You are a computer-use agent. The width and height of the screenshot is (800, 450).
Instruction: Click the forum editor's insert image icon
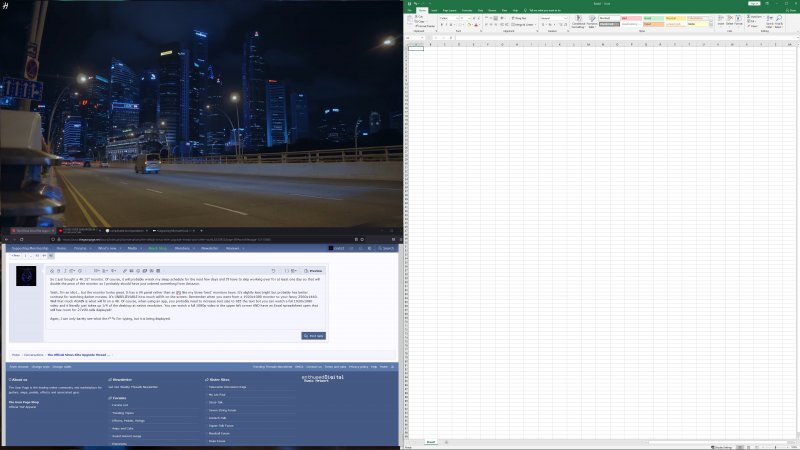pyautogui.click(x=131, y=271)
